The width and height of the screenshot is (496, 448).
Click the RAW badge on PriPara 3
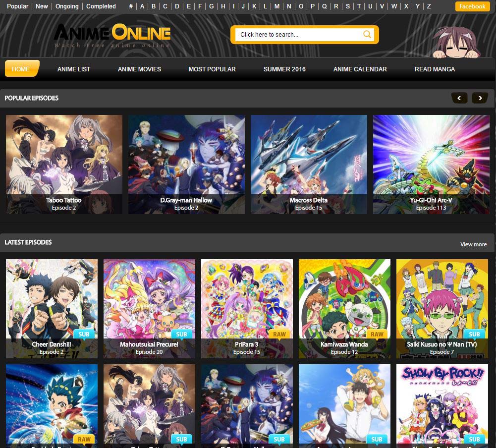tap(279, 334)
